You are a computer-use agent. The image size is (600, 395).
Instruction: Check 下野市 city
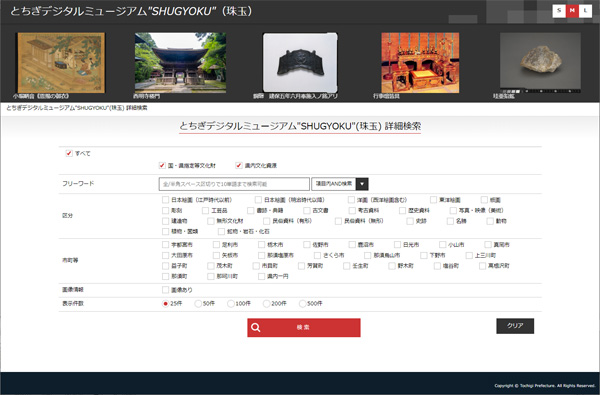(424, 255)
